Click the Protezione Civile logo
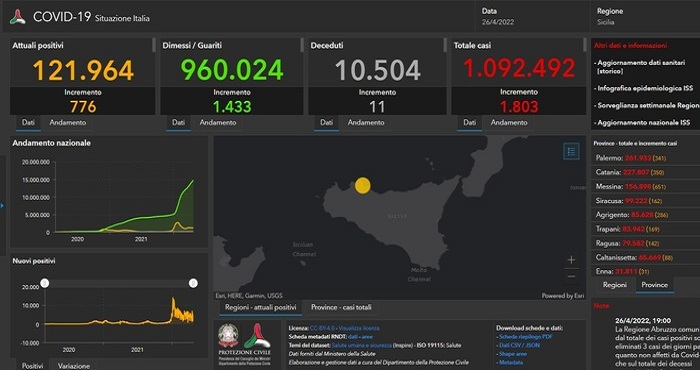This screenshot has width=700, height=370. click(x=257, y=340)
